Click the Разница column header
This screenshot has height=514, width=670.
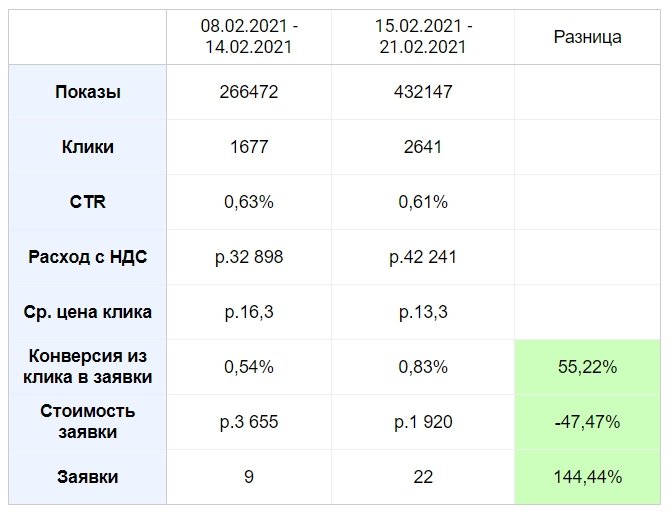tap(587, 37)
